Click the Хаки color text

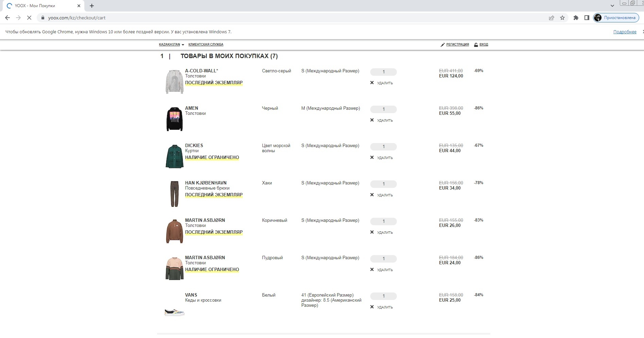click(x=267, y=183)
